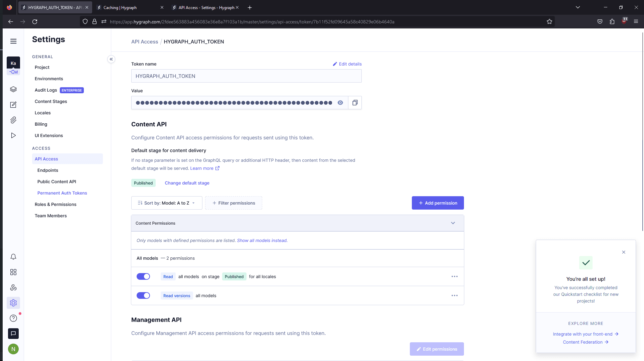Click the Settings gear icon in sidebar
Screen dimensions: 644x361
(13, 303)
